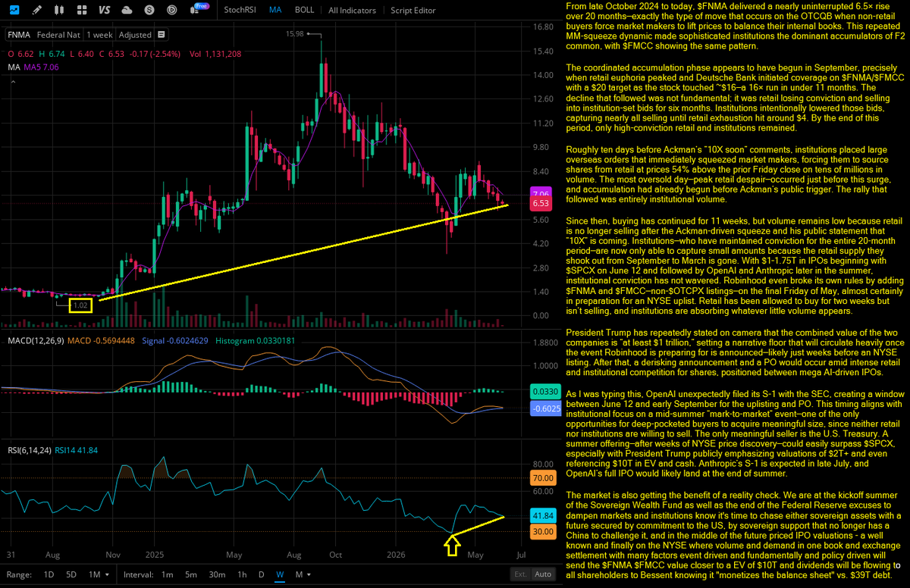Open the drawing pencil tool
Screen dimensions: 910x588
pos(36,10)
